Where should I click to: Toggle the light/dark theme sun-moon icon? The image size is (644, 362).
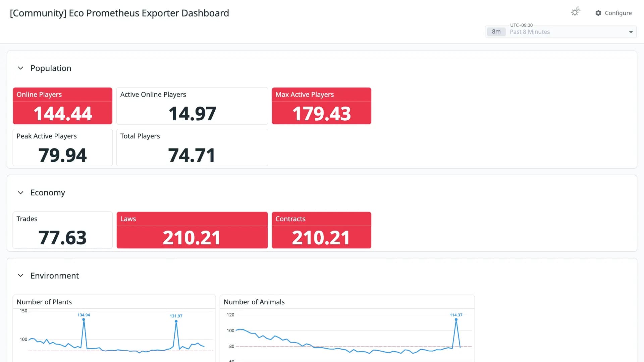pyautogui.click(x=576, y=12)
